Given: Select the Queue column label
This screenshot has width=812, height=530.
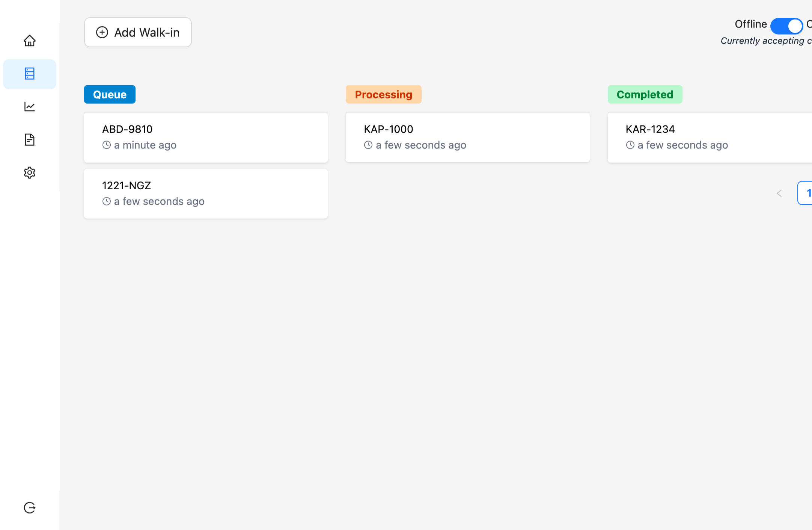Looking at the screenshot, I should (x=110, y=95).
